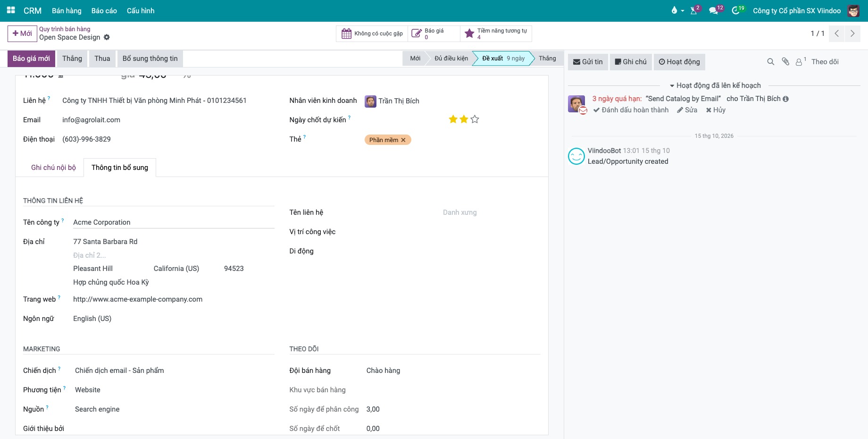Set priority to third star
This screenshot has height=439, width=868.
pos(475,119)
